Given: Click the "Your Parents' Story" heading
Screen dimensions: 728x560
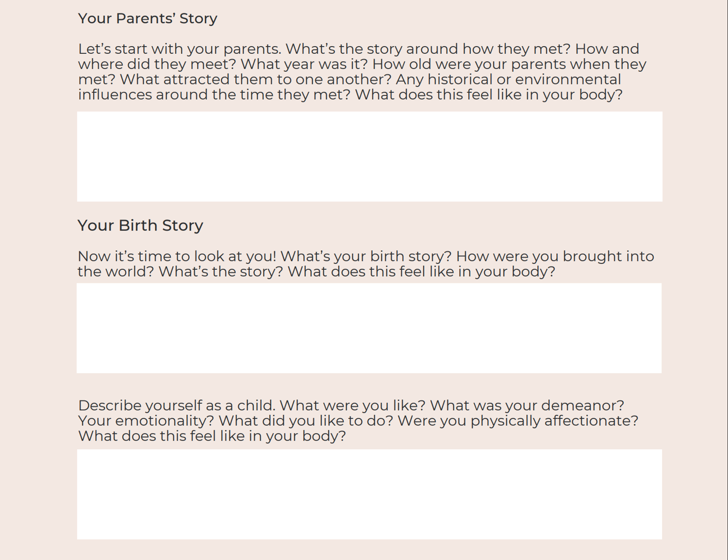Looking at the screenshot, I should click(148, 18).
